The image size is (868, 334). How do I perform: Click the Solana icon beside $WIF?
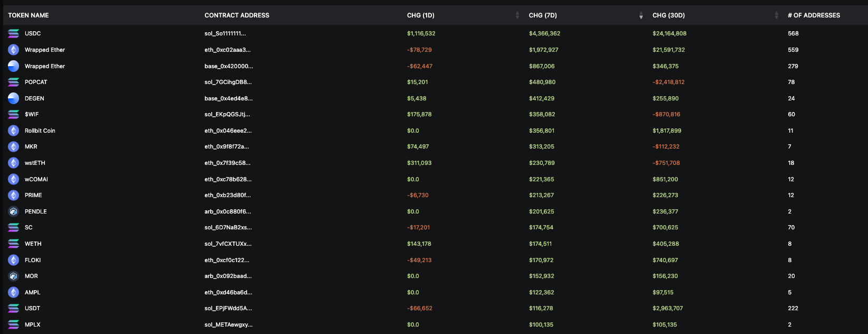pos(14,114)
